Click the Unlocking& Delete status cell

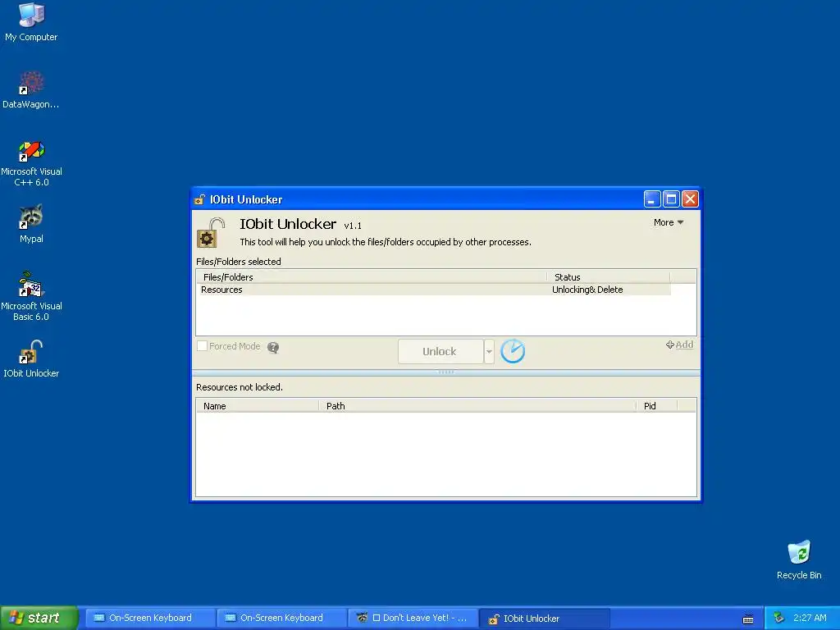point(587,290)
